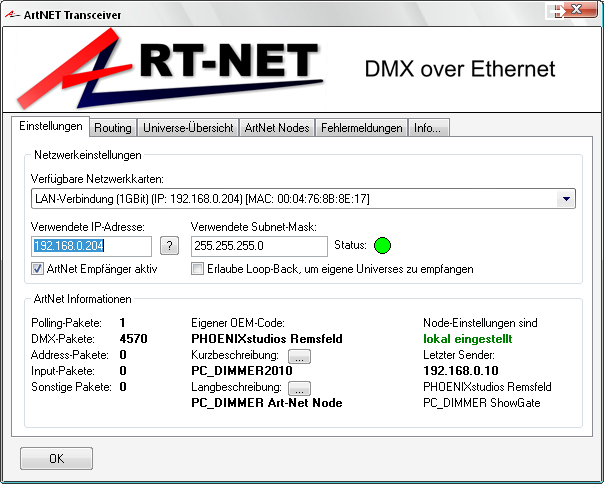The height and width of the screenshot is (484, 604).
Task: Edit Kurzbeschreibung with its ... button
Action: tap(299, 356)
